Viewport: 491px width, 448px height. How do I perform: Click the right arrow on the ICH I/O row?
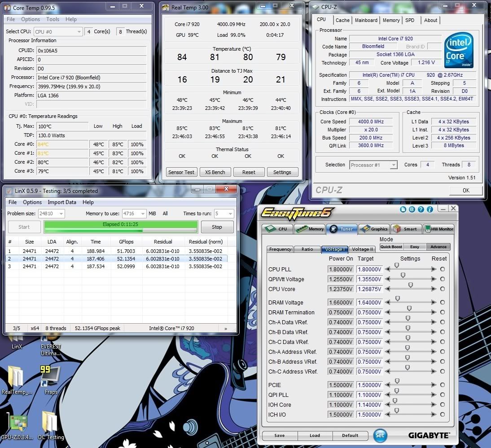coord(434,414)
